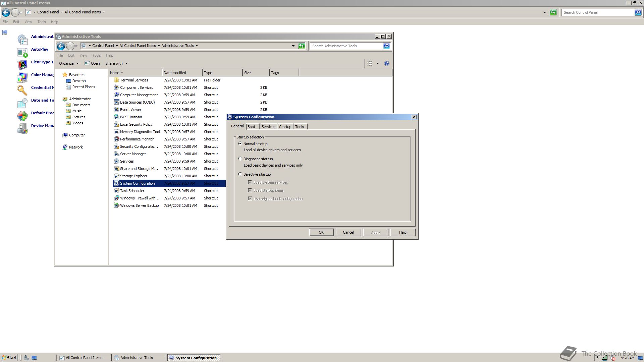Select Documents in navigation pane
Viewport: 644px width, 362px height.
(x=81, y=105)
